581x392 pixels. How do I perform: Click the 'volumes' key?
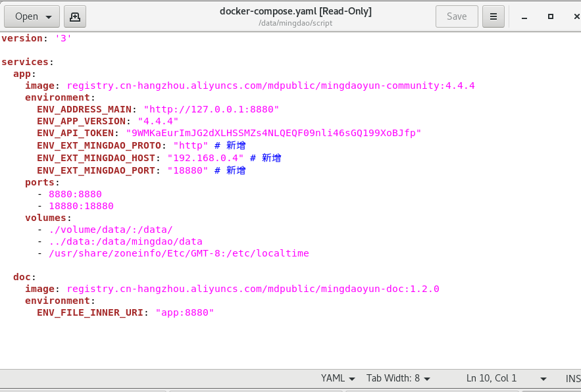point(45,218)
